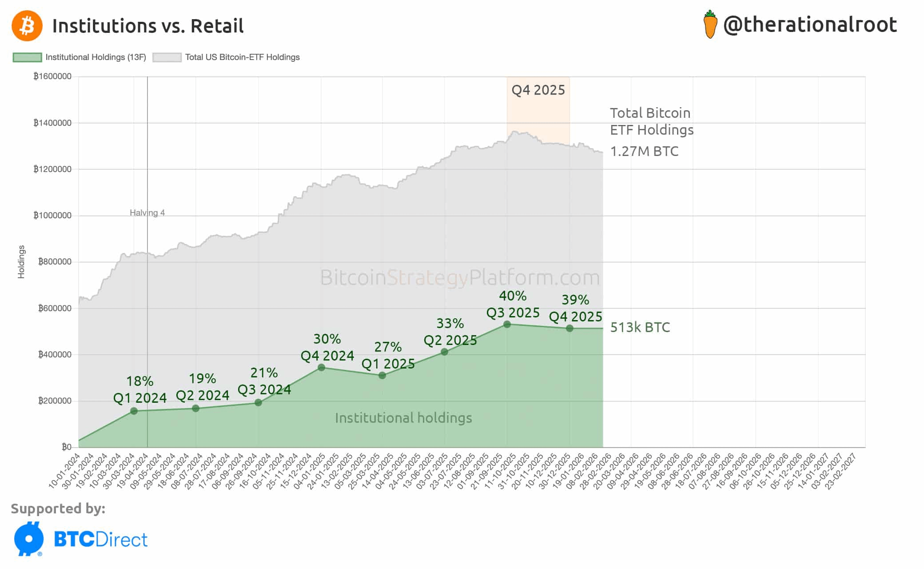Click the Halving 4 marker label
Screen dimensions: 924x569
click(147, 213)
